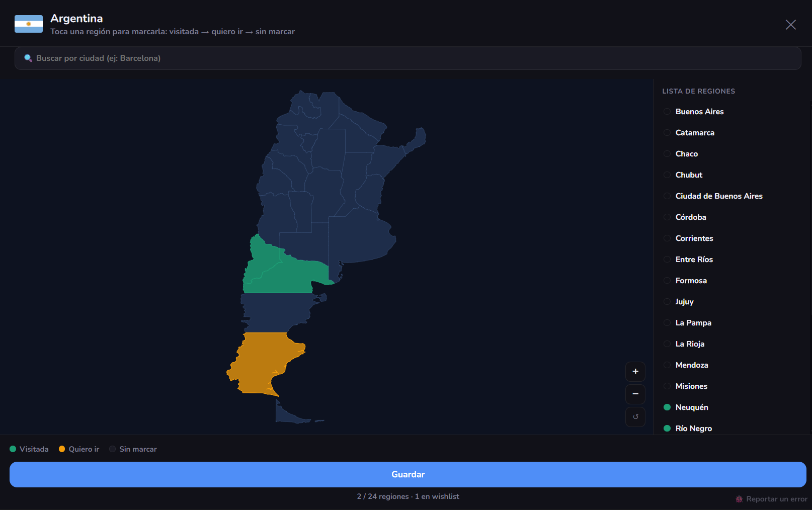Viewport: 812px width, 510px height.
Task: Select Misiones in the region list
Action: (x=691, y=386)
